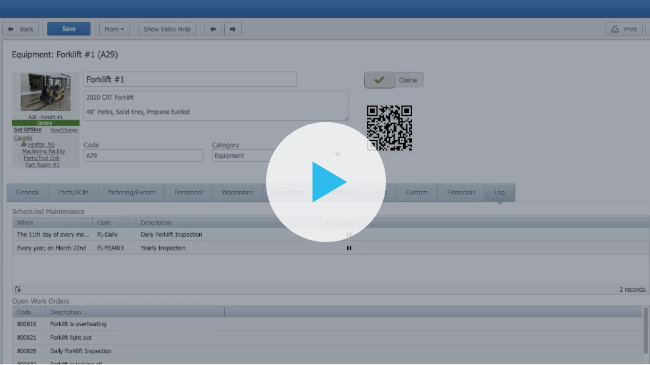The width and height of the screenshot is (650, 365).
Task: Click the Back button
Action: [21, 29]
